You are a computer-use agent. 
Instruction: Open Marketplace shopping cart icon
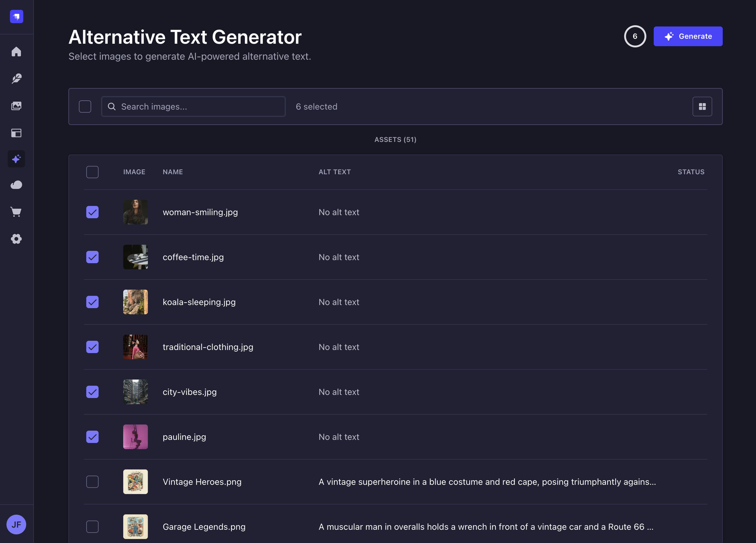[x=16, y=212]
